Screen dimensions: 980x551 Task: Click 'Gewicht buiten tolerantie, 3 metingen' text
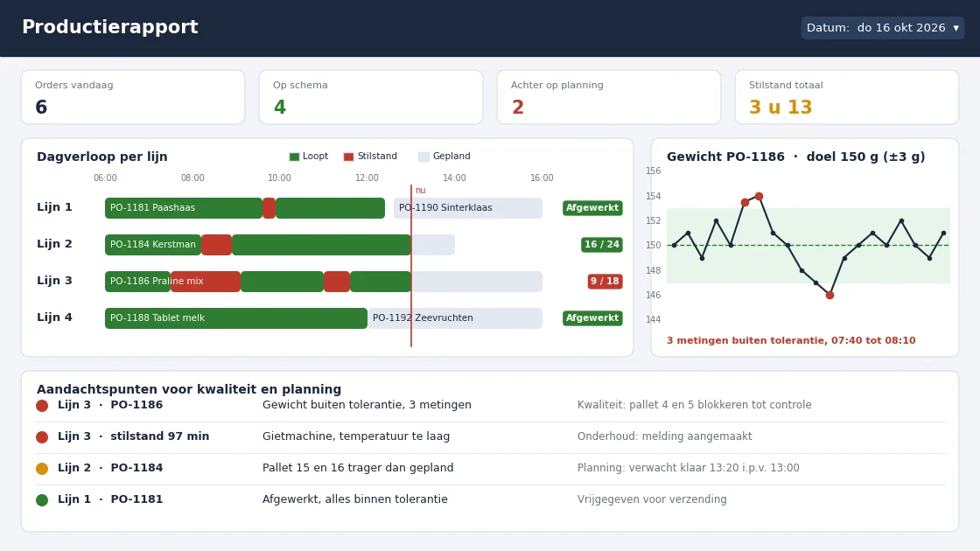367,405
